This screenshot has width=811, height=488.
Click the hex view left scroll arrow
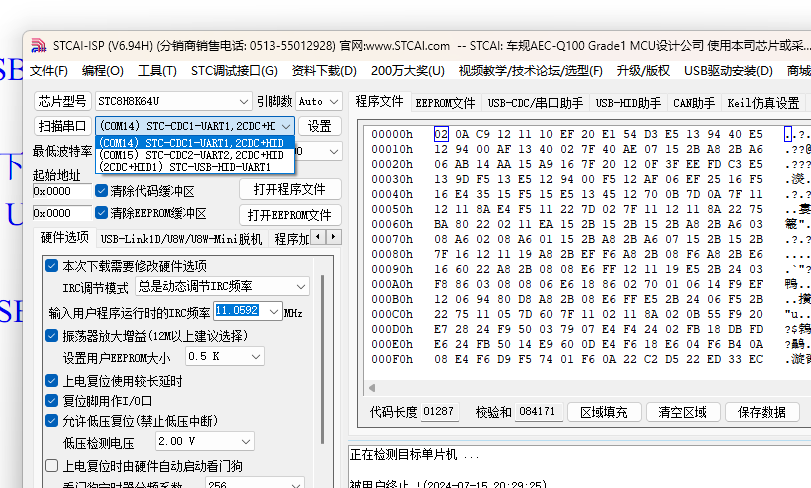coord(371,388)
